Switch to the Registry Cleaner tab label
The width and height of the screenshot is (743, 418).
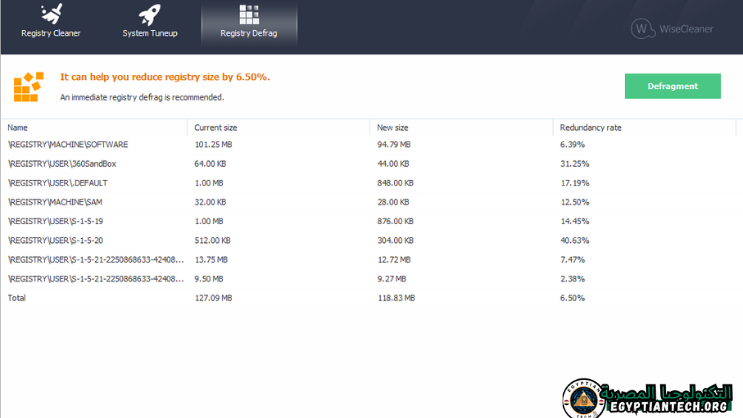(x=50, y=33)
